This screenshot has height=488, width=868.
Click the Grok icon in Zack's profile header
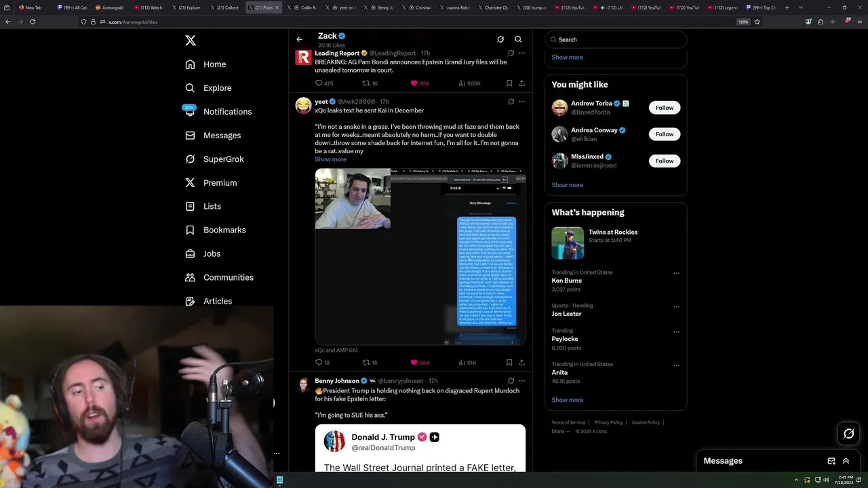(x=500, y=39)
